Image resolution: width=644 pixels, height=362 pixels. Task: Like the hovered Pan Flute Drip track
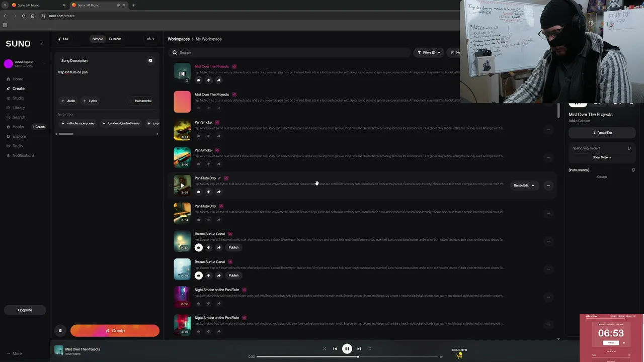pos(199,192)
